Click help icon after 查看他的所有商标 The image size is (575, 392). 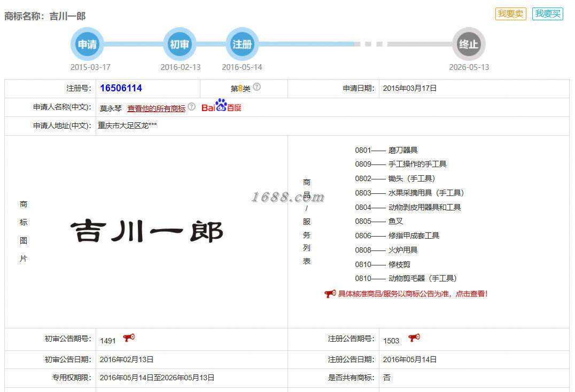191,107
